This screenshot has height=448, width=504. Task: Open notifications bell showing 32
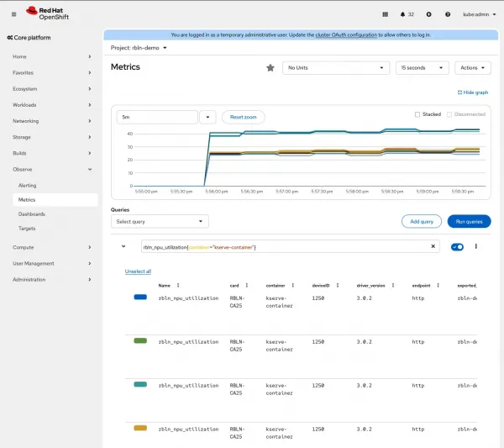(407, 14)
